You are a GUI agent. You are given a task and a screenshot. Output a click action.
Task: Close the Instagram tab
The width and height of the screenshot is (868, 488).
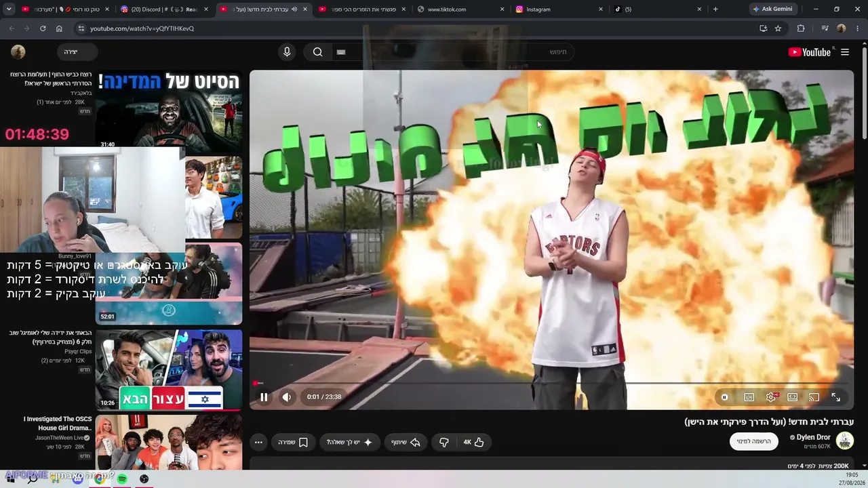click(x=601, y=9)
